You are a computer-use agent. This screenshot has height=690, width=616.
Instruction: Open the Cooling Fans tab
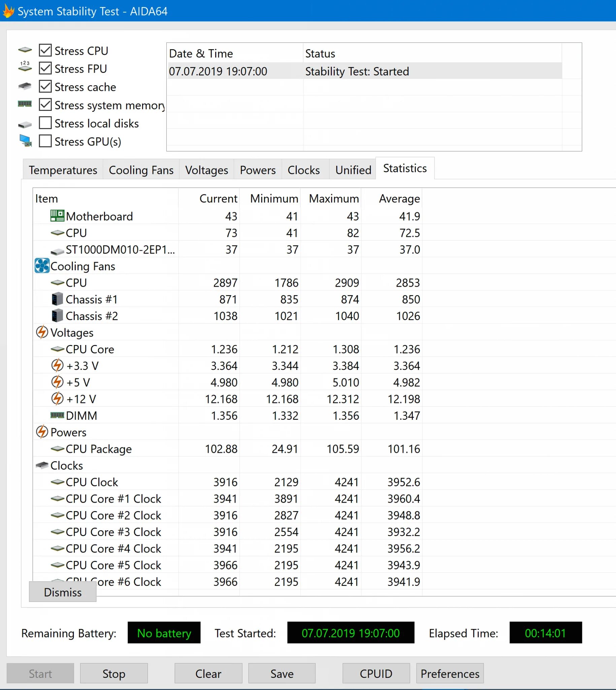(141, 169)
